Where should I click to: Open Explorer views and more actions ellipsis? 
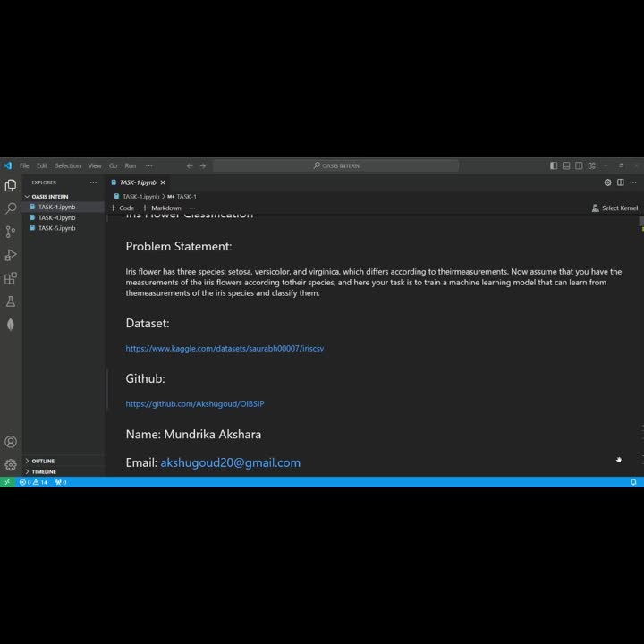pos(94,182)
